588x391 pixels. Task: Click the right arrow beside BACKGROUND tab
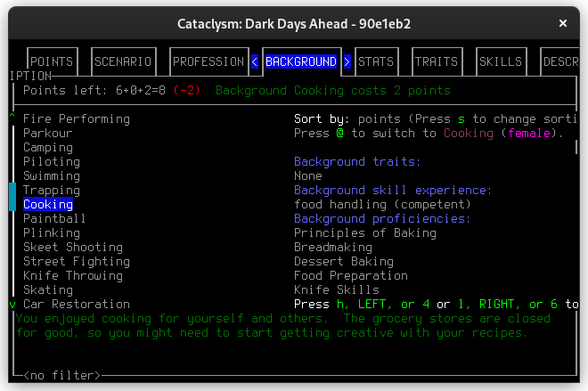347,61
